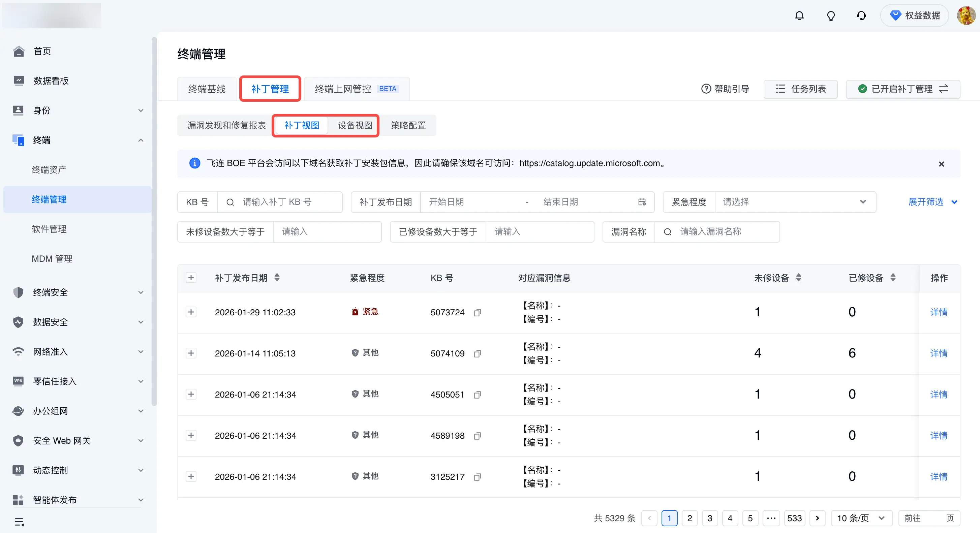Expand the row for patch 5073724
This screenshot has height=533, width=980.
click(x=191, y=312)
